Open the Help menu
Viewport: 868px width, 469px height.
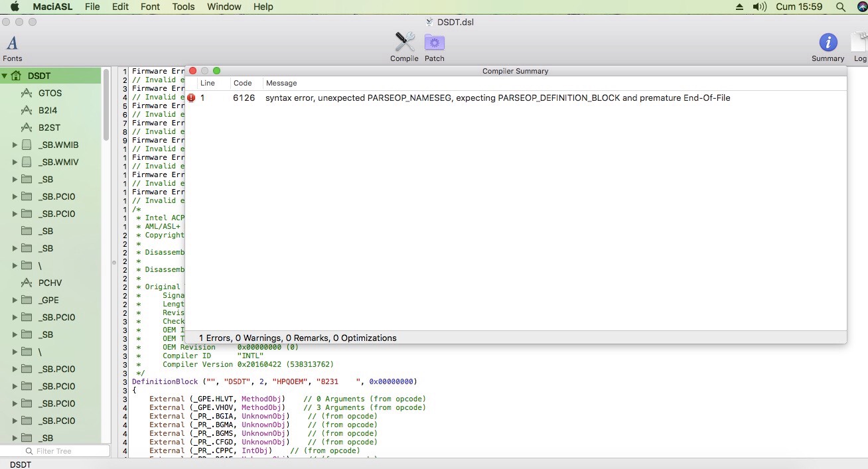[263, 7]
